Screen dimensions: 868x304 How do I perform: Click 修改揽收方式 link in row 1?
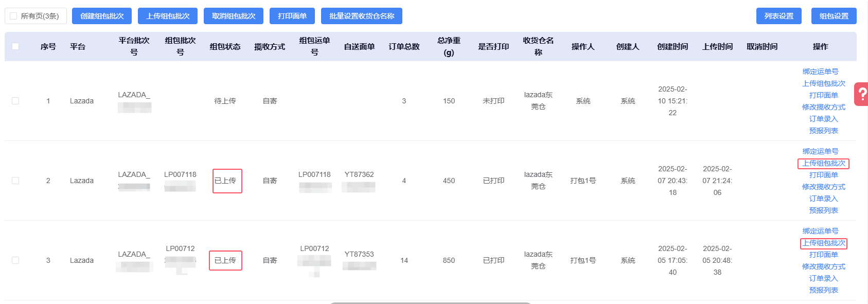click(823, 107)
